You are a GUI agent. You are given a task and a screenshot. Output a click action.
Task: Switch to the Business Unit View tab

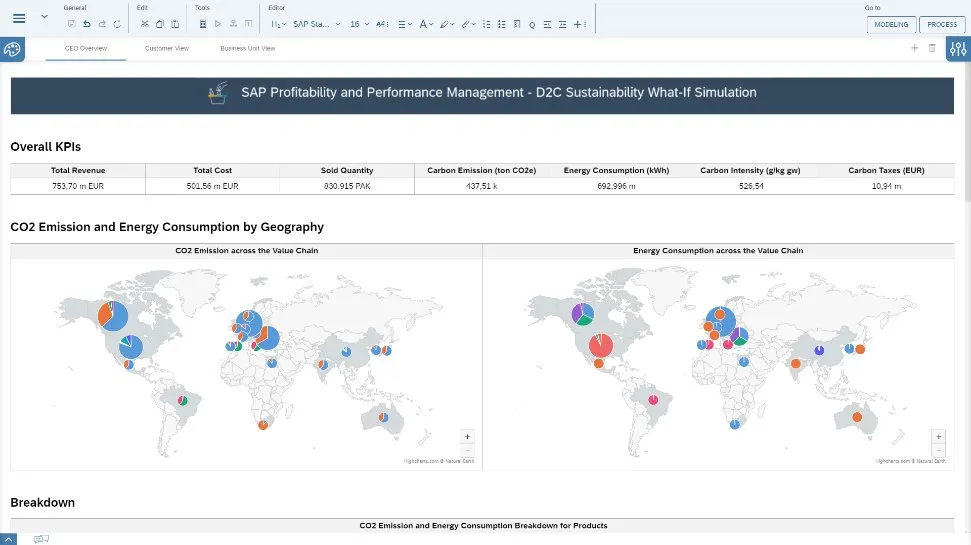[x=247, y=48]
